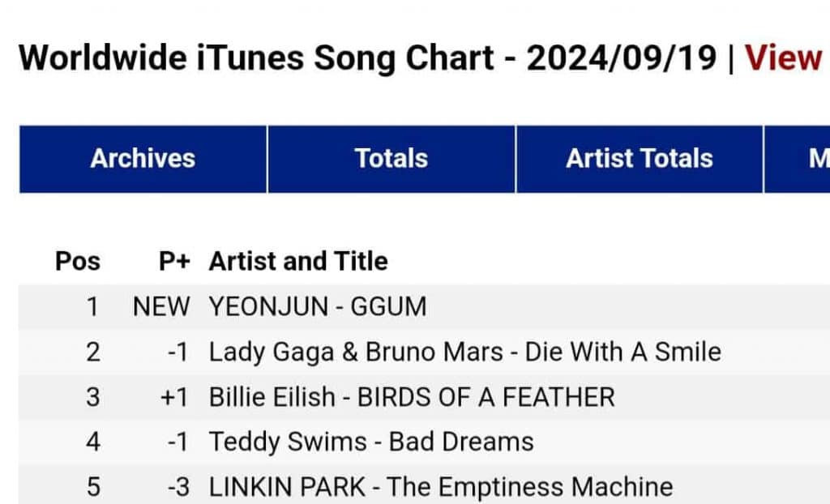The height and width of the screenshot is (504, 830).
Task: Switch to the Totals tab
Action: click(391, 159)
